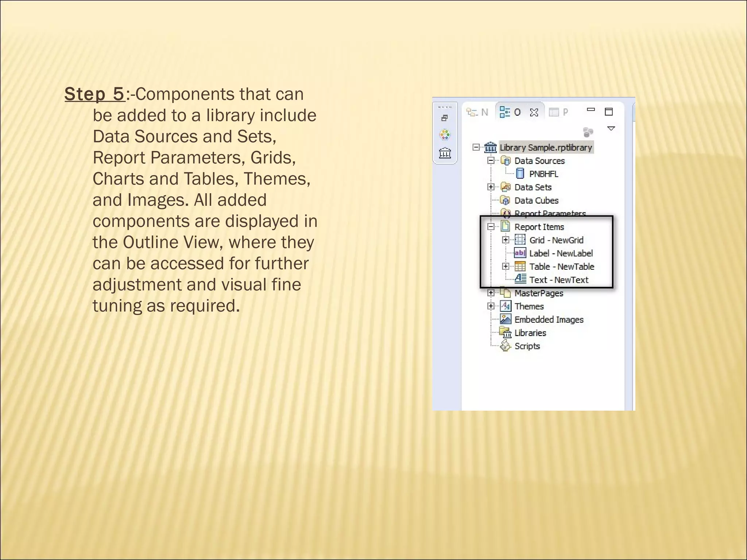The height and width of the screenshot is (560, 747).
Task: Select Label - NewLabel in the outline
Action: [x=561, y=253]
